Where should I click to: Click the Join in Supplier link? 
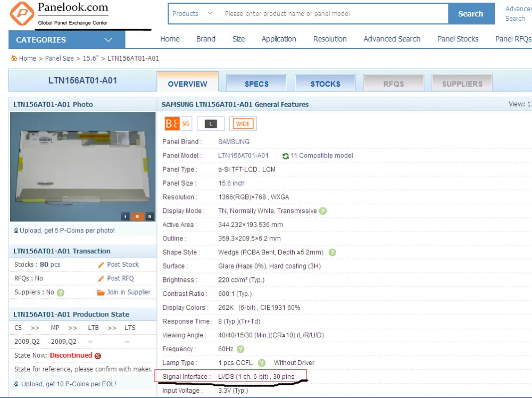pyautogui.click(x=129, y=292)
